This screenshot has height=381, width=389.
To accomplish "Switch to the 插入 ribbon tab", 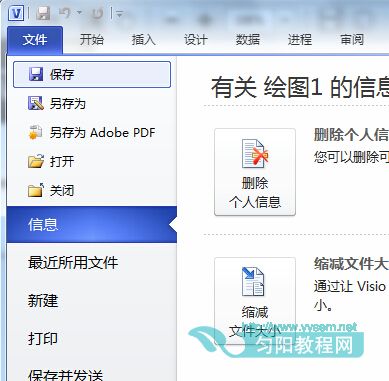I will click(x=143, y=40).
